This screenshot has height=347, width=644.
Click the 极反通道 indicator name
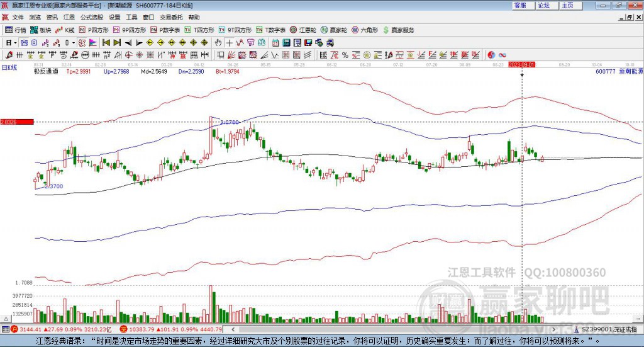coord(46,71)
